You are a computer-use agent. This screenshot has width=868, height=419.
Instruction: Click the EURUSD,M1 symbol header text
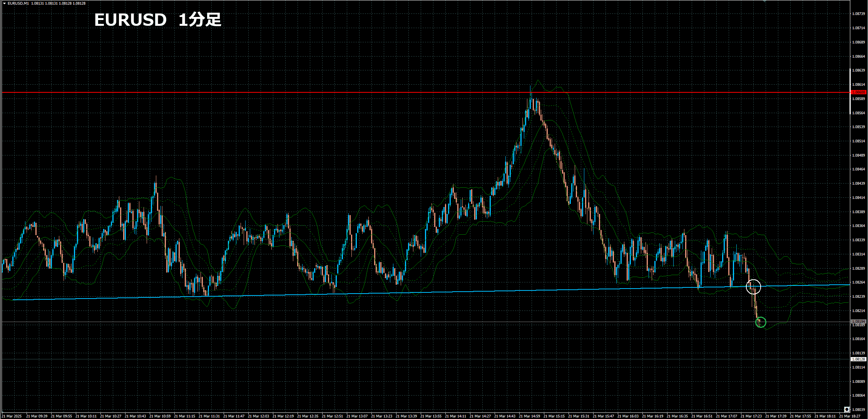(18, 3)
